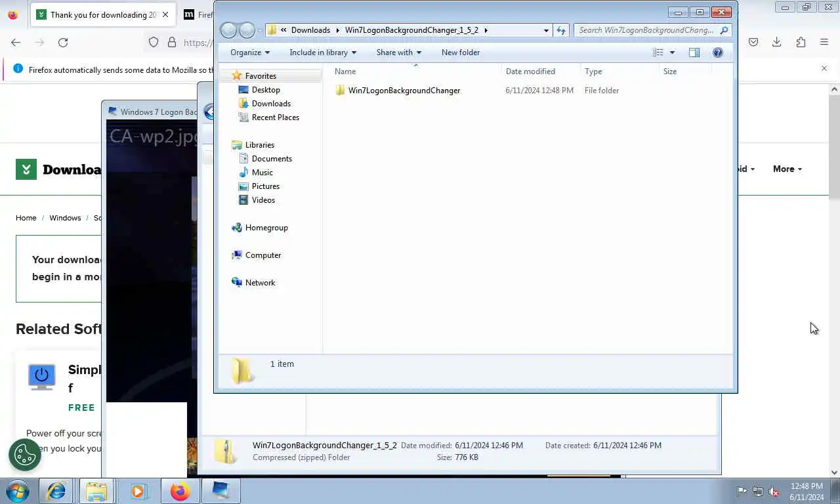Image resolution: width=840 pixels, height=504 pixels.
Task: Open cookie settings button on webpage
Action: click(25, 454)
